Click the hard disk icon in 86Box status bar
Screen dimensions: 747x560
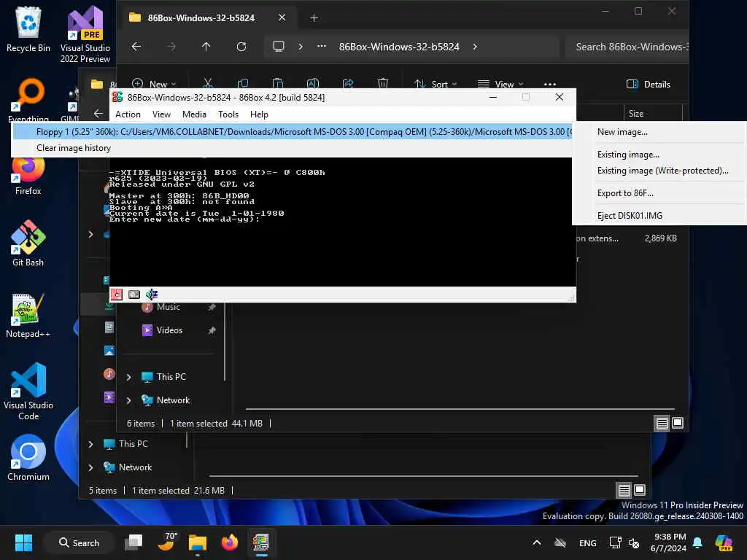coord(134,295)
